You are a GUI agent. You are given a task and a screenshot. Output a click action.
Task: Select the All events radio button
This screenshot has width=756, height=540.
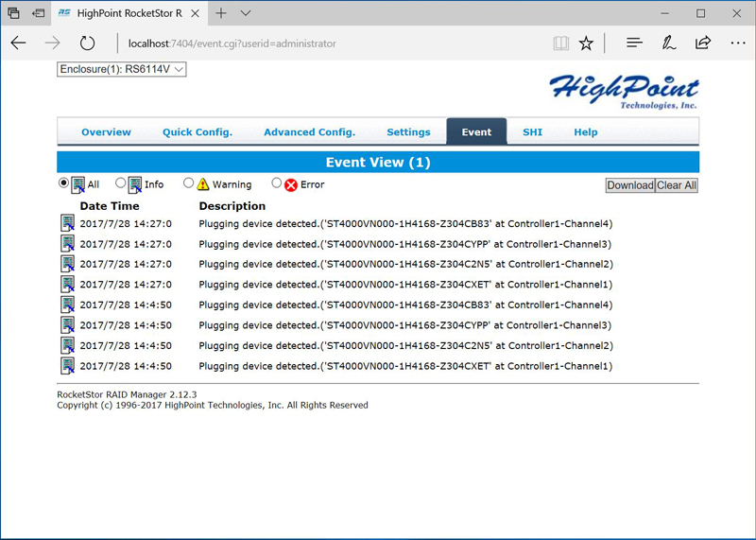pos(63,183)
